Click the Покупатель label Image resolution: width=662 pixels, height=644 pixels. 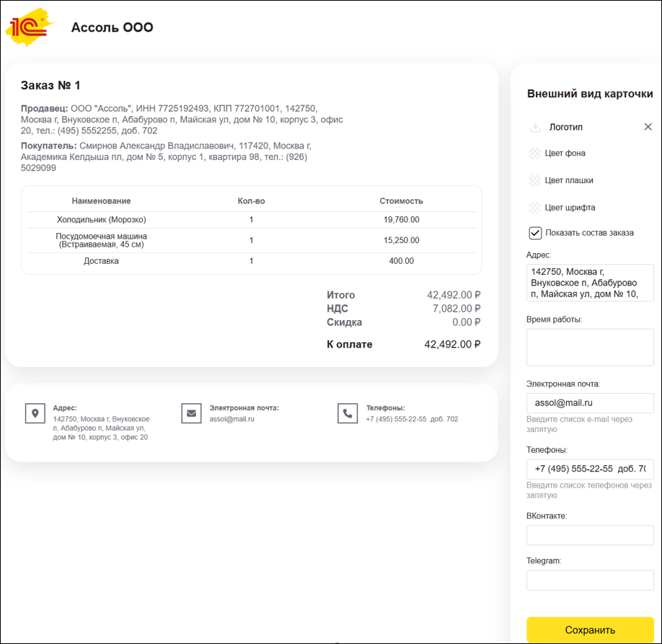[x=48, y=146]
